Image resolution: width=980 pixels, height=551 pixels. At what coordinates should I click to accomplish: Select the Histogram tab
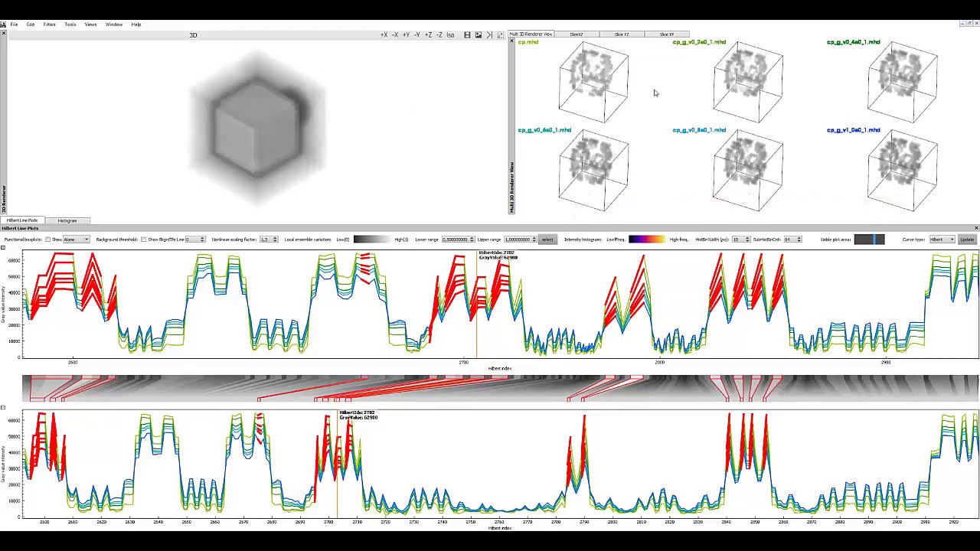click(67, 220)
